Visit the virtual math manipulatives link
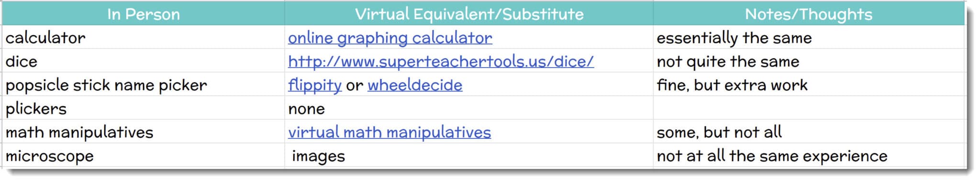 point(390,132)
